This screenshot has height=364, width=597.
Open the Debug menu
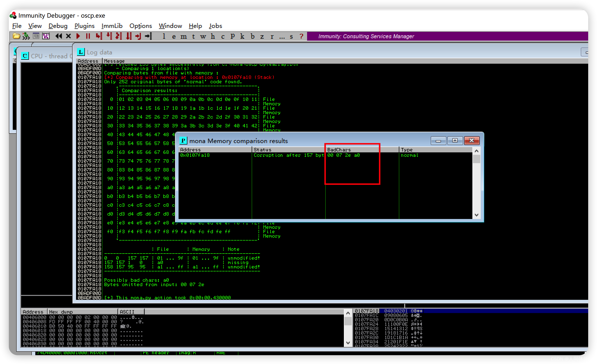(58, 26)
